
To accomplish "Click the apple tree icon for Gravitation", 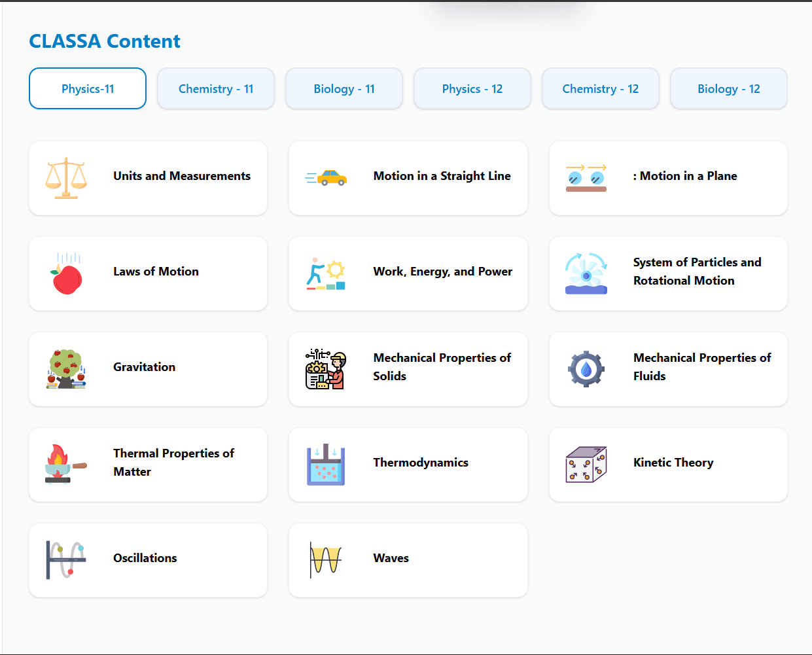I will click(65, 368).
